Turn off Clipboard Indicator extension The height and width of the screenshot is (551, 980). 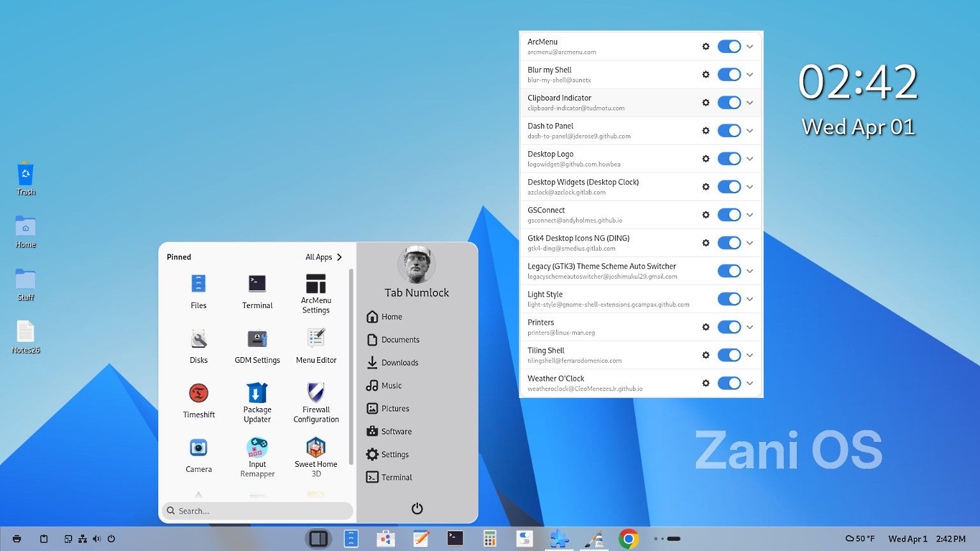(x=729, y=103)
